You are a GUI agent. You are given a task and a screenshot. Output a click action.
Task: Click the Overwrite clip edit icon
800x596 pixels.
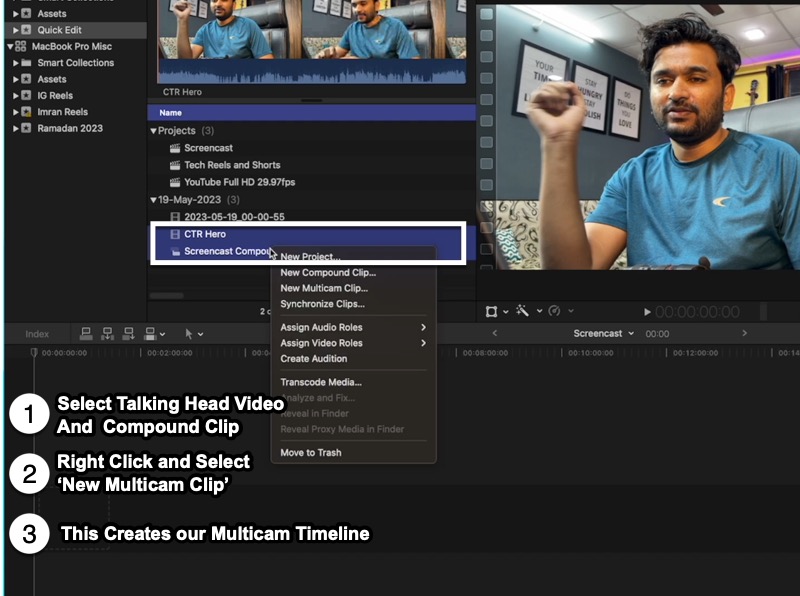[150, 334]
